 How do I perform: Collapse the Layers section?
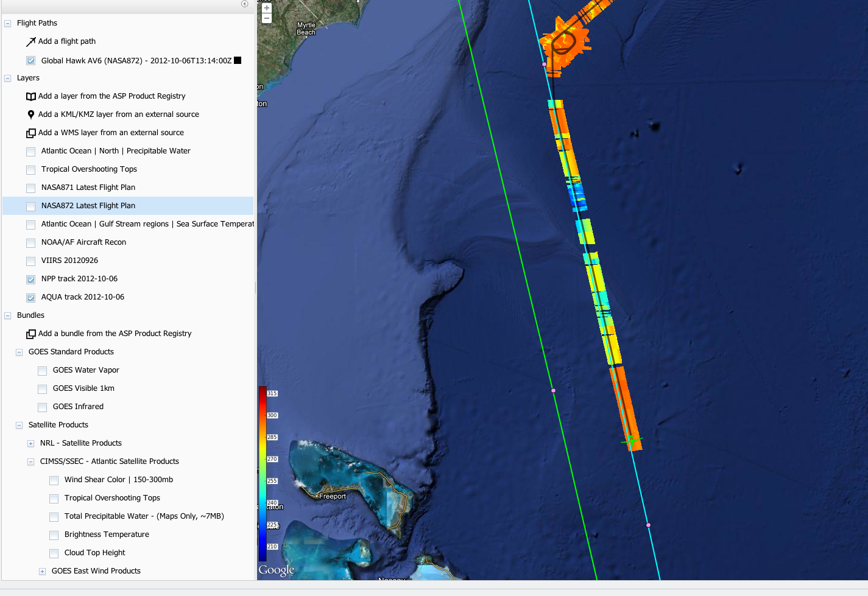point(8,79)
